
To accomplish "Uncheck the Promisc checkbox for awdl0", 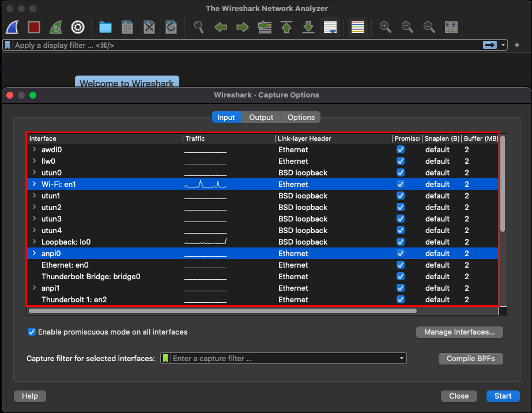I will pos(400,149).
